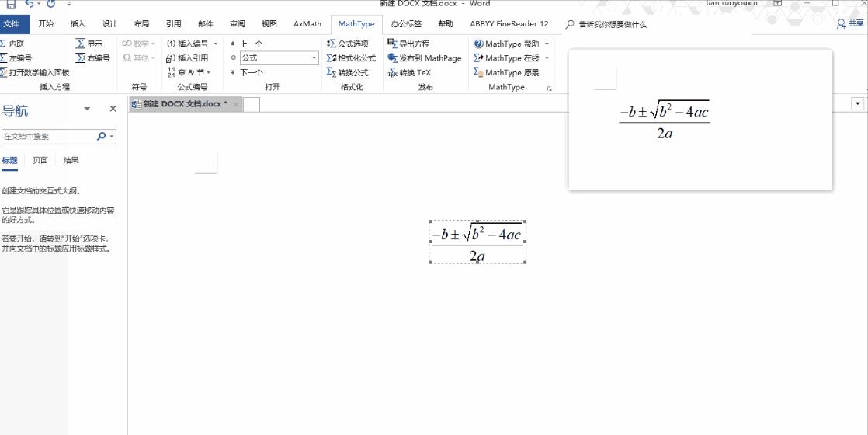Open the MathType group dialog launcher

(549, 88)
